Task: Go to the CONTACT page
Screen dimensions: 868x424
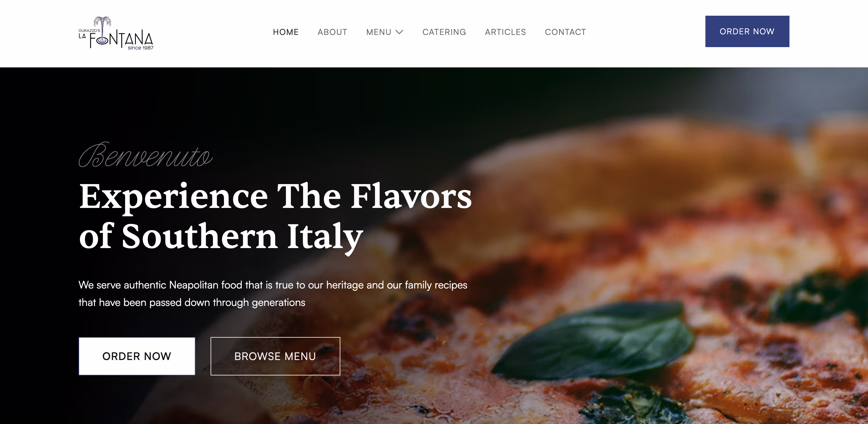Action: (x=565, y=32)
